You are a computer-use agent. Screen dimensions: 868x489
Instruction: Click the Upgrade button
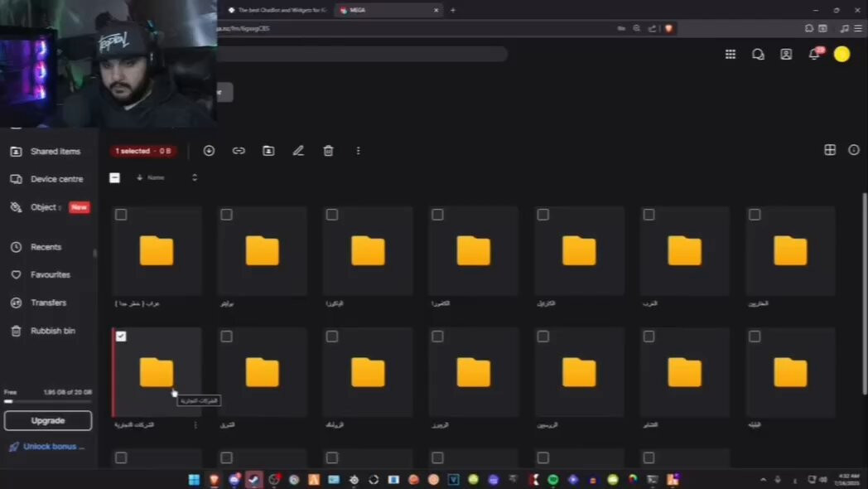click(x=48, y=421)
